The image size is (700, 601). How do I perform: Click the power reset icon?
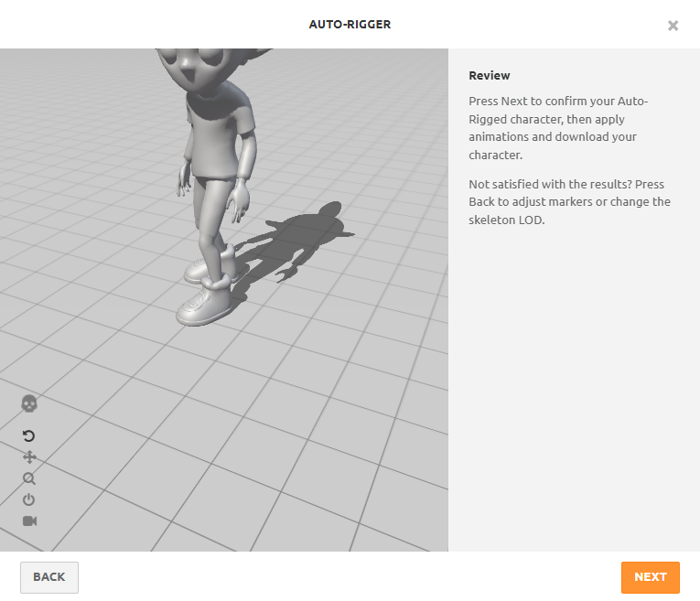[x=29, y=499]
